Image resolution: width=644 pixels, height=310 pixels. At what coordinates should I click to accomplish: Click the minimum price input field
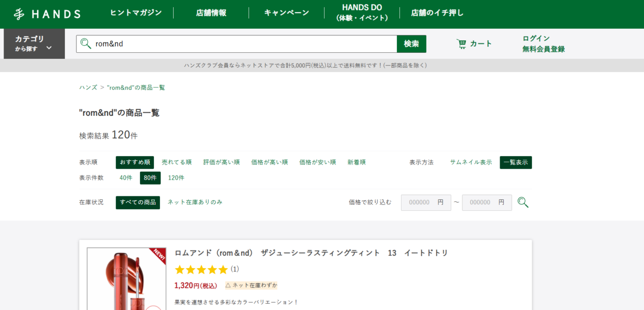[426, 202]
